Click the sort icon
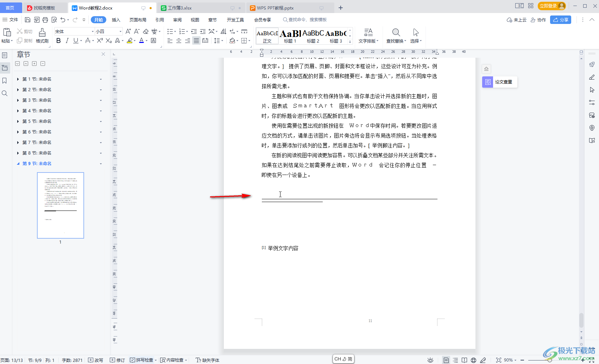Viewport: 599px width, 364px height. pyautogui.click(x=223, y=31)
